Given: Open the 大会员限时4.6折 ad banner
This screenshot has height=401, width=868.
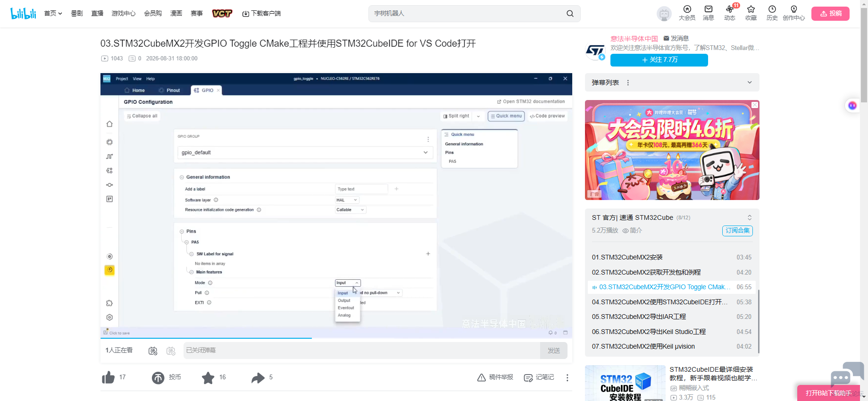Looking at the screenshot, I should 672,150.
